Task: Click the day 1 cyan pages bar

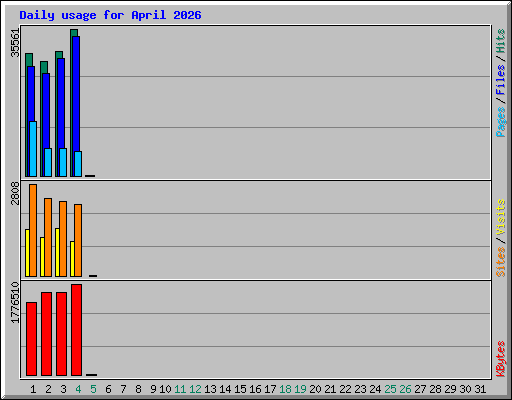Action: pos(33,149)
